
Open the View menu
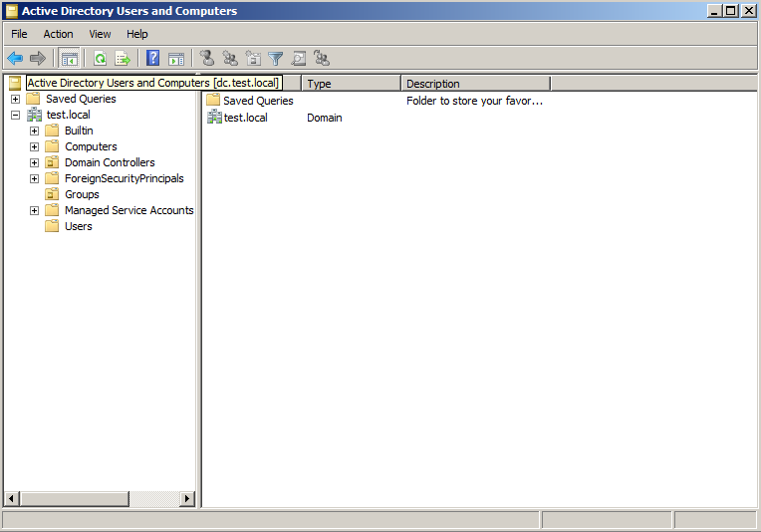tap(100, 34)
